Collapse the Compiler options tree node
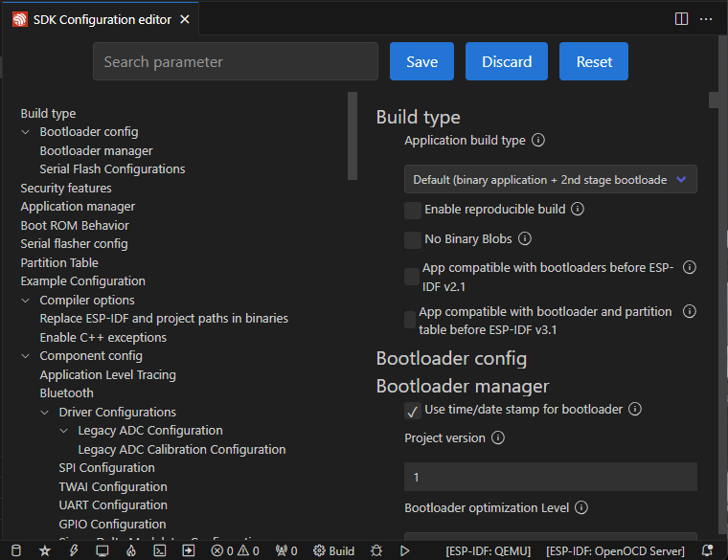 [x=26, y=301]
